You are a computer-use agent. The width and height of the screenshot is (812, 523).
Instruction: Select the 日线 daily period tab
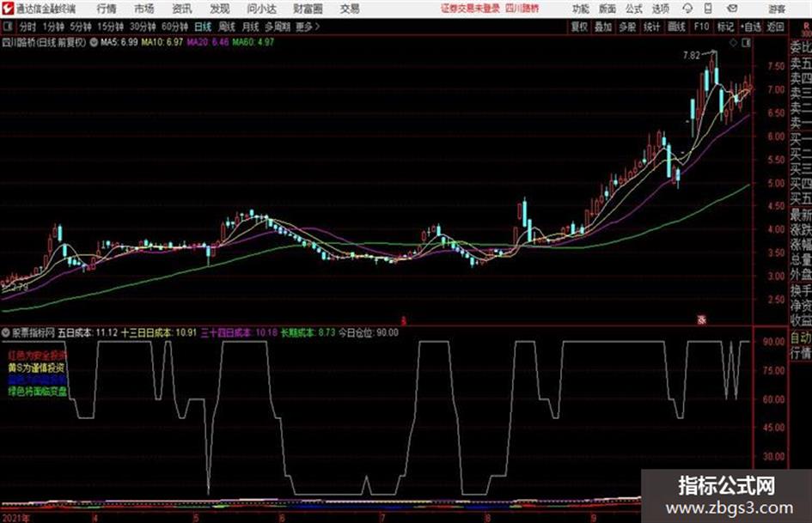click(203, 27)
